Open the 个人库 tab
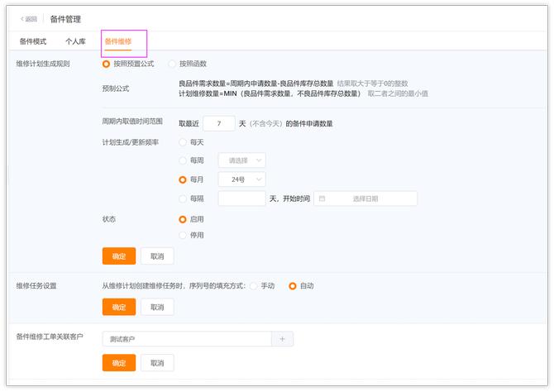 click(x=75, y=41)
